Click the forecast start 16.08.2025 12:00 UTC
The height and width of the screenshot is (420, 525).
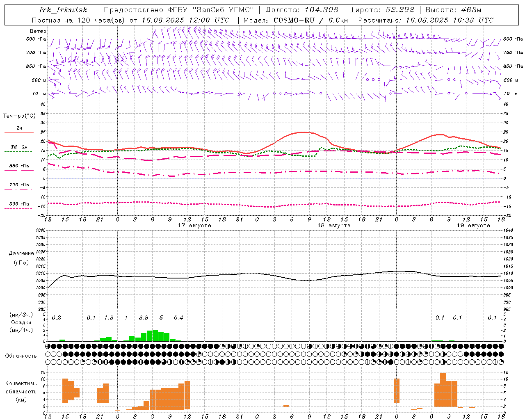pos(185,20)
